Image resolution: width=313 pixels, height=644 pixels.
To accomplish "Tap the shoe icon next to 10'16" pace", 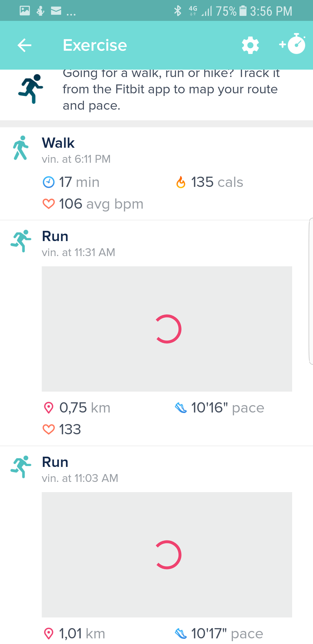I will (181, 408).
